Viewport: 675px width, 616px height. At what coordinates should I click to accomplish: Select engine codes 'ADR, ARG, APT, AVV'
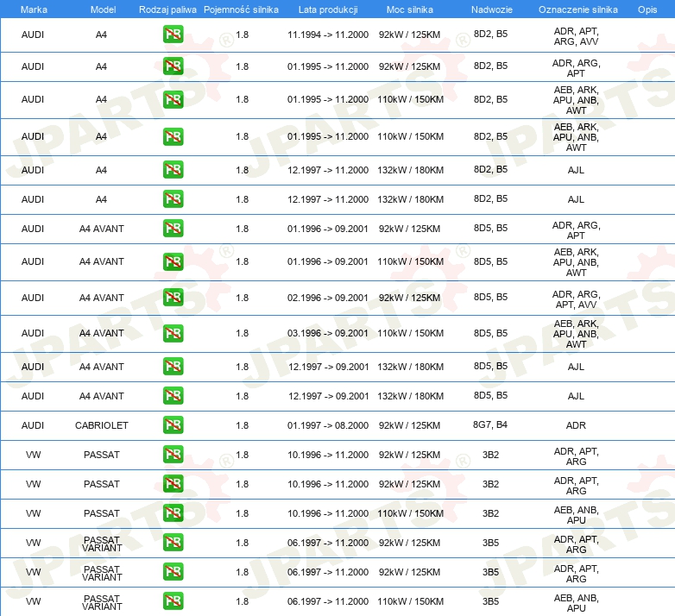point(576,299)
